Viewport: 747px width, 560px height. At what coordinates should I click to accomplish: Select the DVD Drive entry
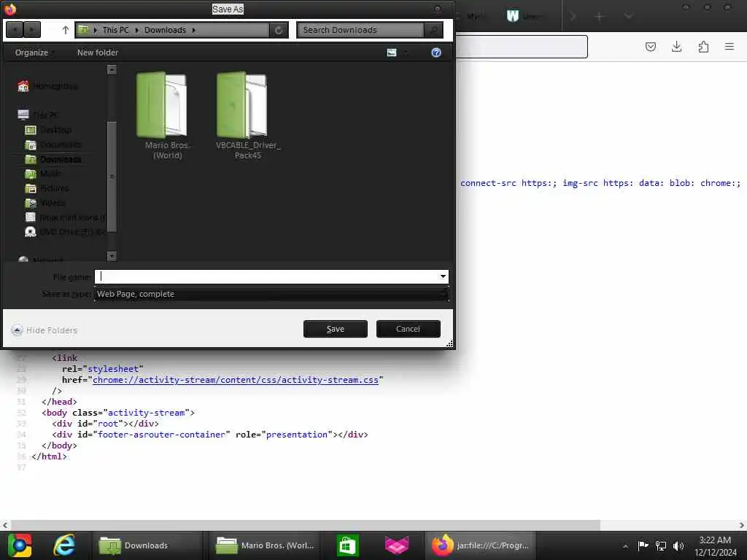pos(65,232)
